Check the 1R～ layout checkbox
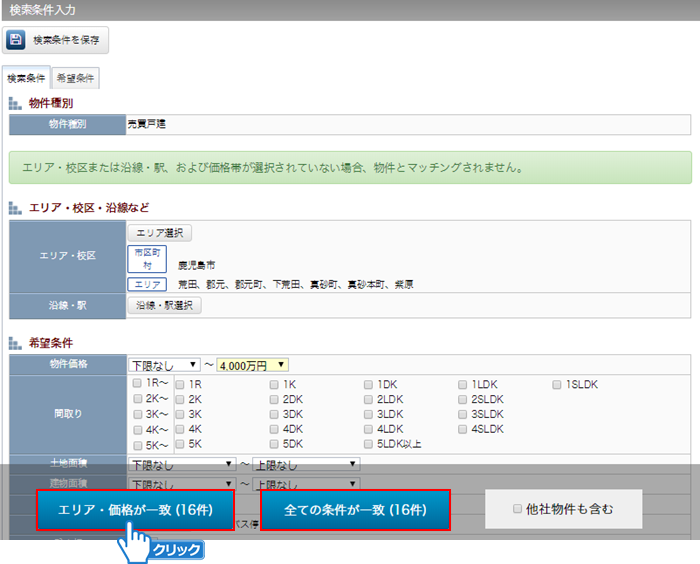Image resolution: width=700 pixels, height=564 pixels. pyautogui.click(x=137, y=383)
